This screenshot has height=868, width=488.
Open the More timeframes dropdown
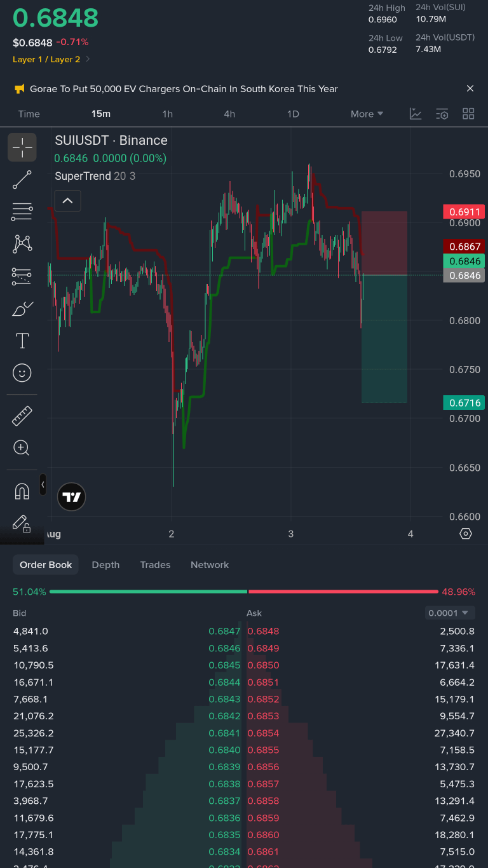[367, 114]
